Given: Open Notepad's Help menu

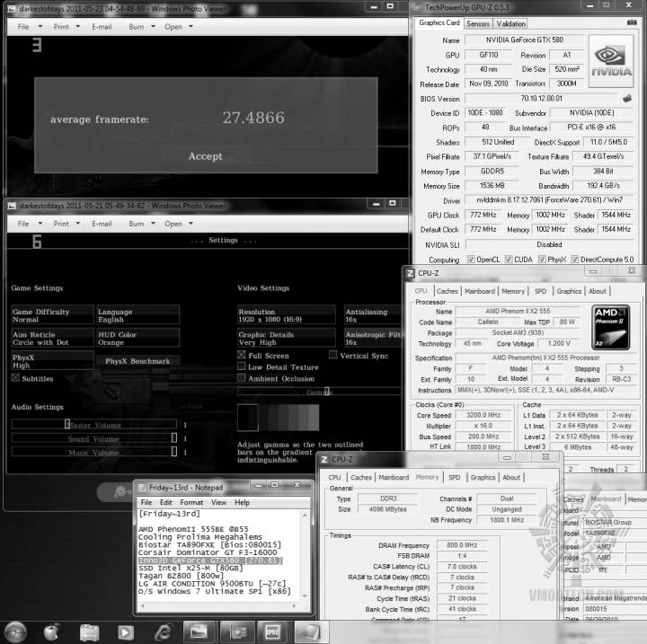Looking at the screenshot, I should pyautogui.click(x=243, y=502).
